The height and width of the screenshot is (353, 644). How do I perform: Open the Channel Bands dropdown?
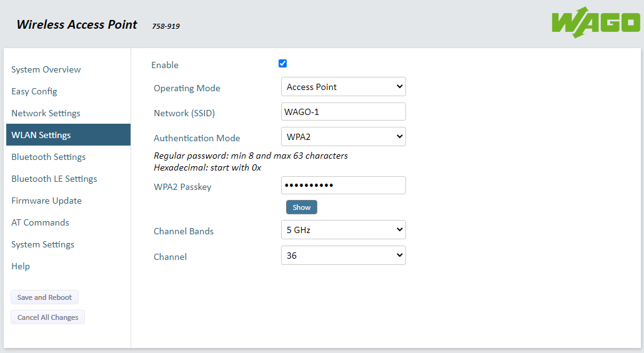pos(343,230)
